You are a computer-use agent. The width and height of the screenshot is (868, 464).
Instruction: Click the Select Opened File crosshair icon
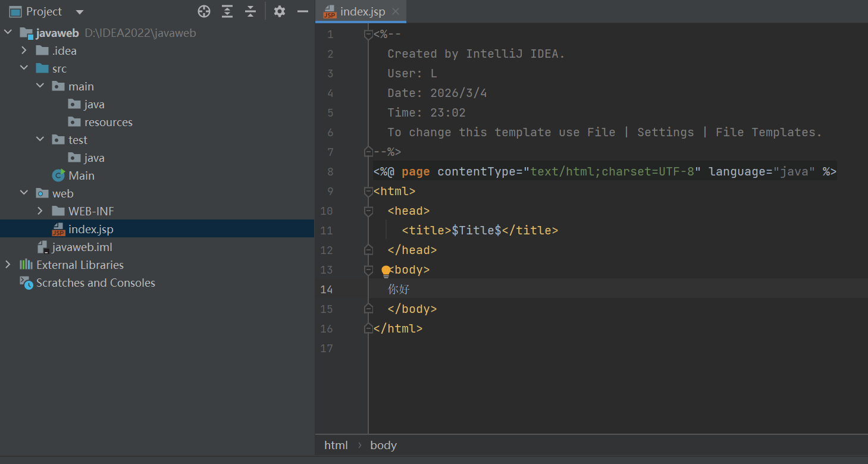point(204,11)
